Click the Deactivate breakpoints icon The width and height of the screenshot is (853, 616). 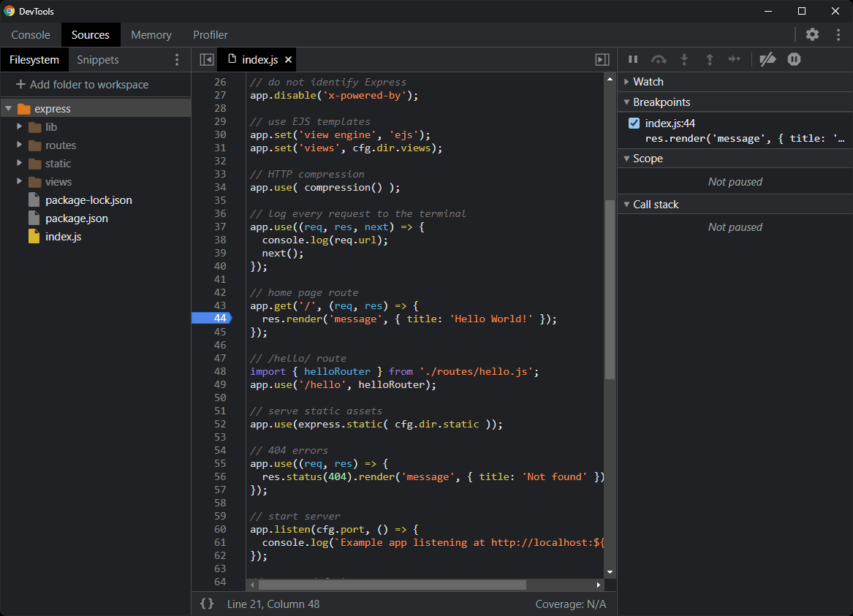click(767, 59)
